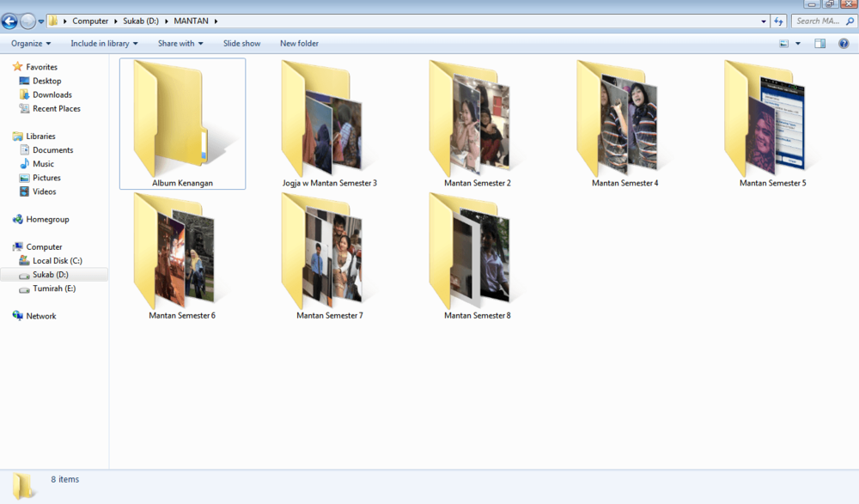Open the view options dropdown arrow

click(798, 43)
